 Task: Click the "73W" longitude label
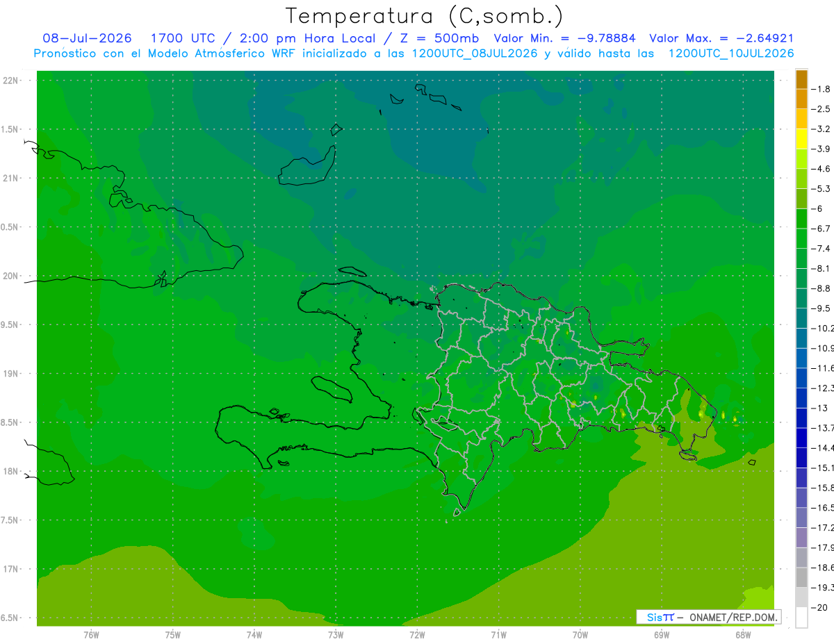[x=336, y=634]
